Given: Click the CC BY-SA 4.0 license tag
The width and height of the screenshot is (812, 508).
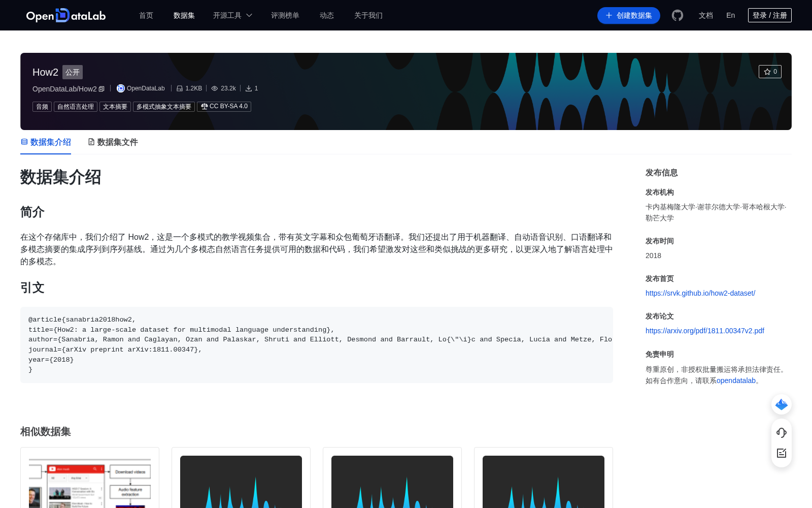Looking at the screenshot, I should coord(224,107).
